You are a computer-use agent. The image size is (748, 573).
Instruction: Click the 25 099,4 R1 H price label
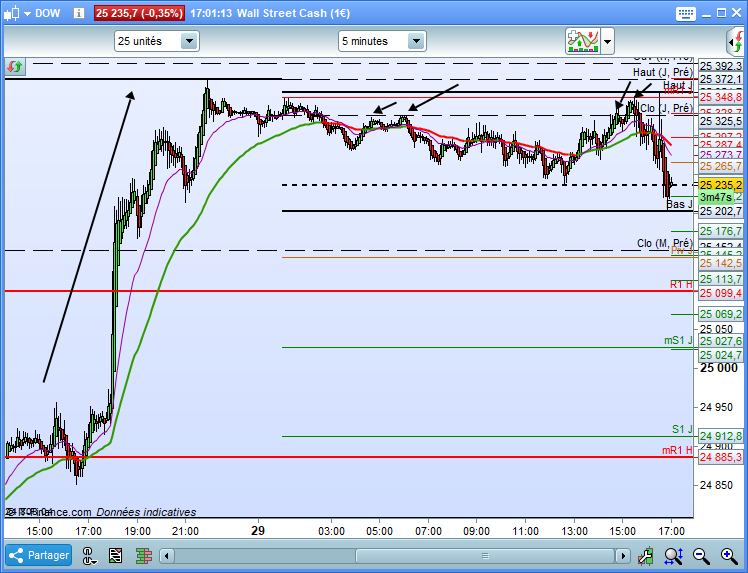pyautogui.click(x=721, y=293)
